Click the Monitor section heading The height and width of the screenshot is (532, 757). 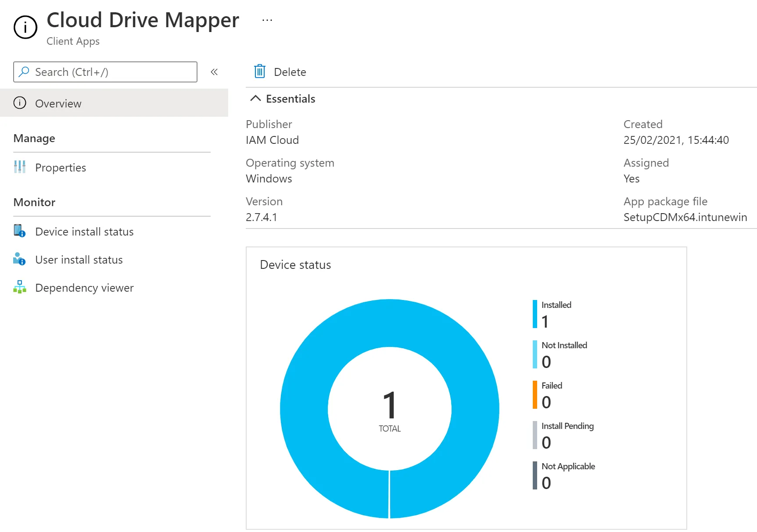tap(34, 202)
